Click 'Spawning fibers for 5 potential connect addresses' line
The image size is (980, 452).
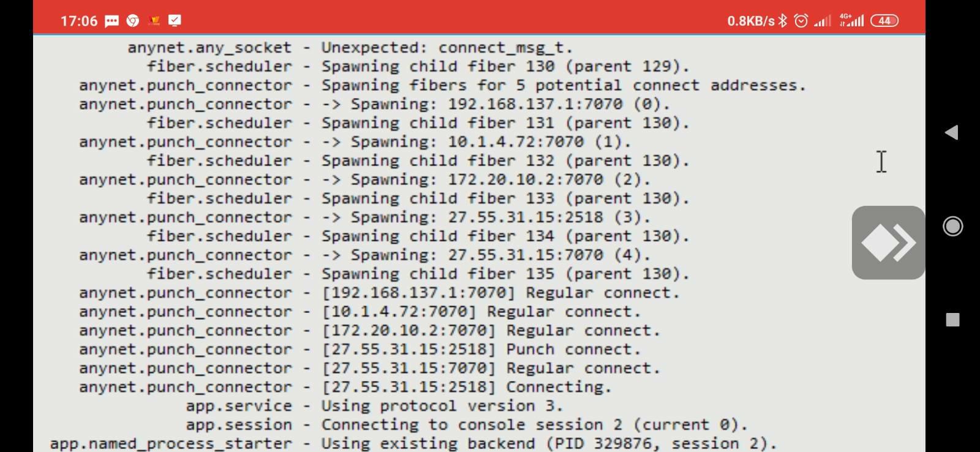[564, 86]
